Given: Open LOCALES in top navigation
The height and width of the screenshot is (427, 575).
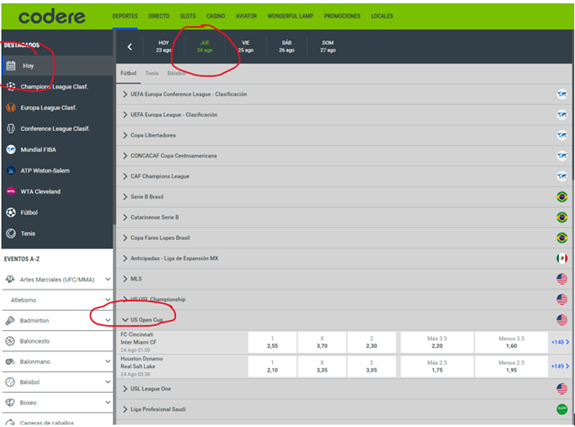Looking at the screenshot, I should point(382,16).
